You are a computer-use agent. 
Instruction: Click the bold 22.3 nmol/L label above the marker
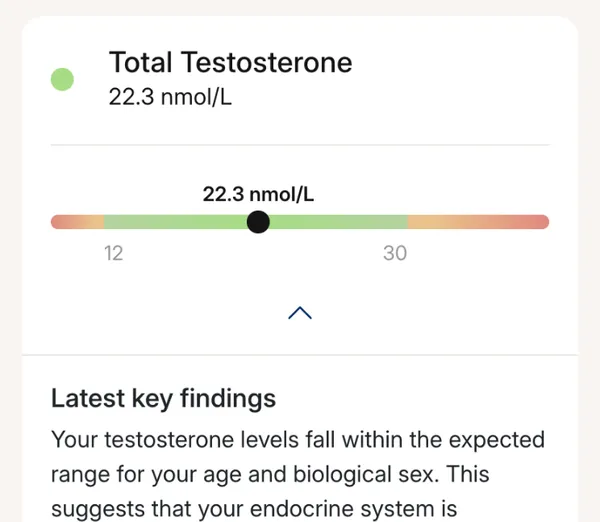(x=258, y=194)
